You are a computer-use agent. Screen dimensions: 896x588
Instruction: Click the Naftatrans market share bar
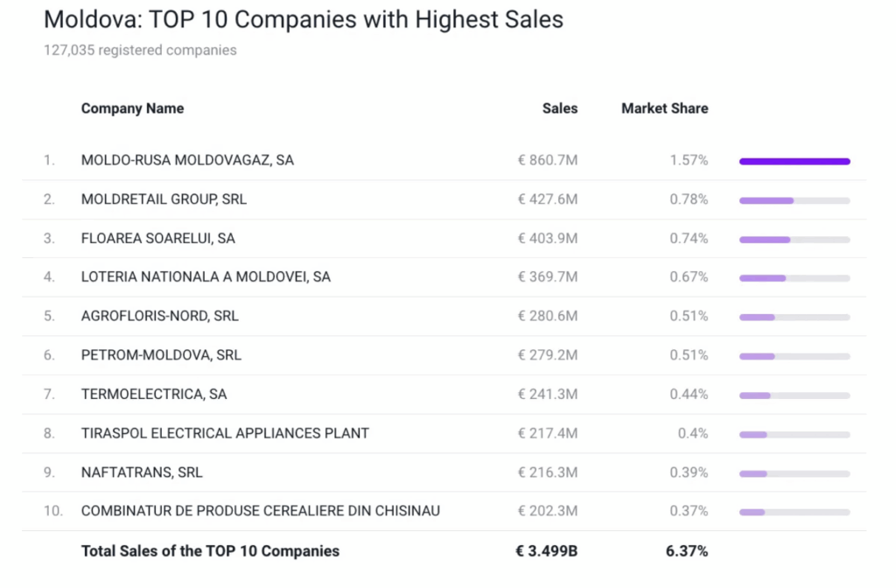pyautogui.click(x=794, y=473)
